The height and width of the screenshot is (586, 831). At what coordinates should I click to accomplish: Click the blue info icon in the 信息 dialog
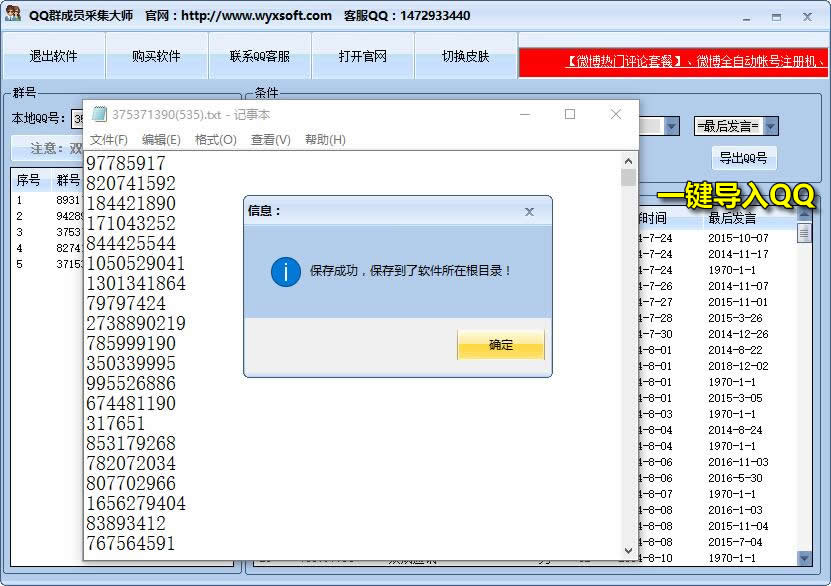[x=286, y=272]
